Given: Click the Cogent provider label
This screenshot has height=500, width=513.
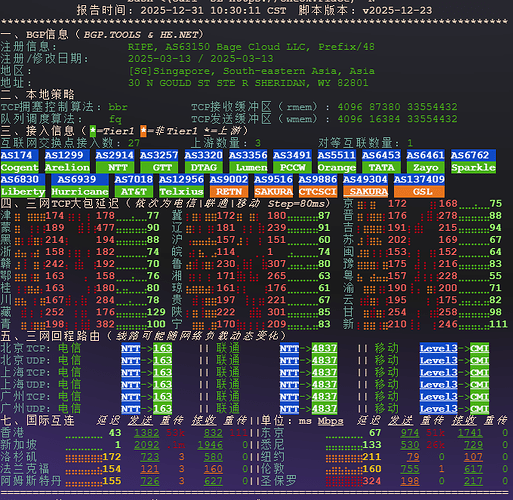Looking at the screenshot, I should 19,167.
